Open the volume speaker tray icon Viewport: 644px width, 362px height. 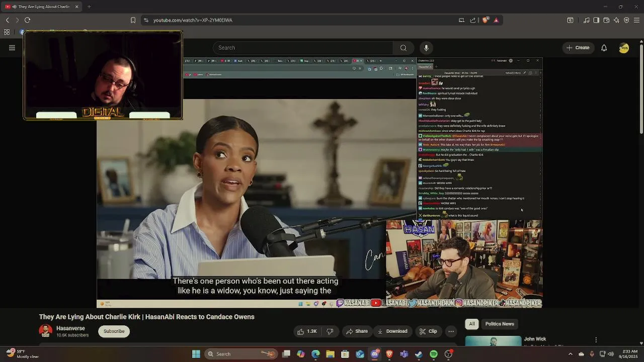click(611, 354)
